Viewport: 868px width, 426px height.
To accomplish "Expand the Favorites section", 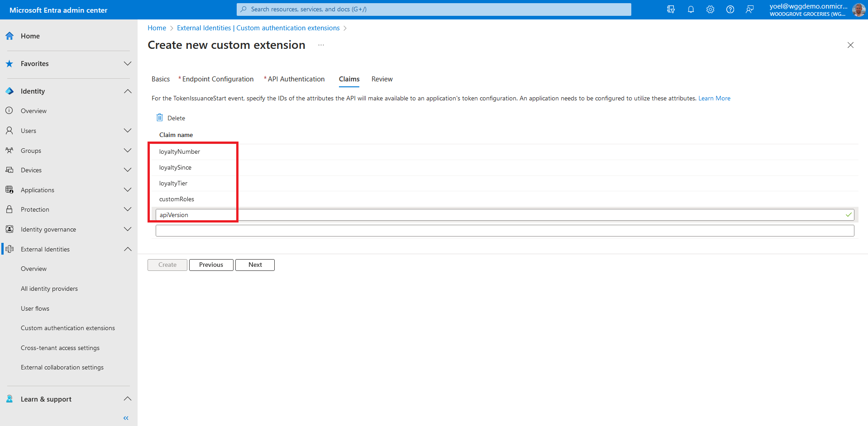I will 128,64.
